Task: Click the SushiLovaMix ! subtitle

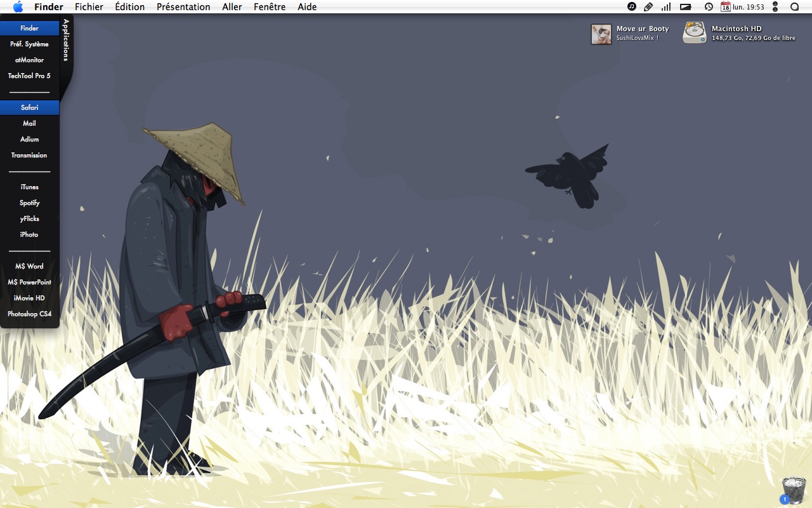Action: coord(638,38)
